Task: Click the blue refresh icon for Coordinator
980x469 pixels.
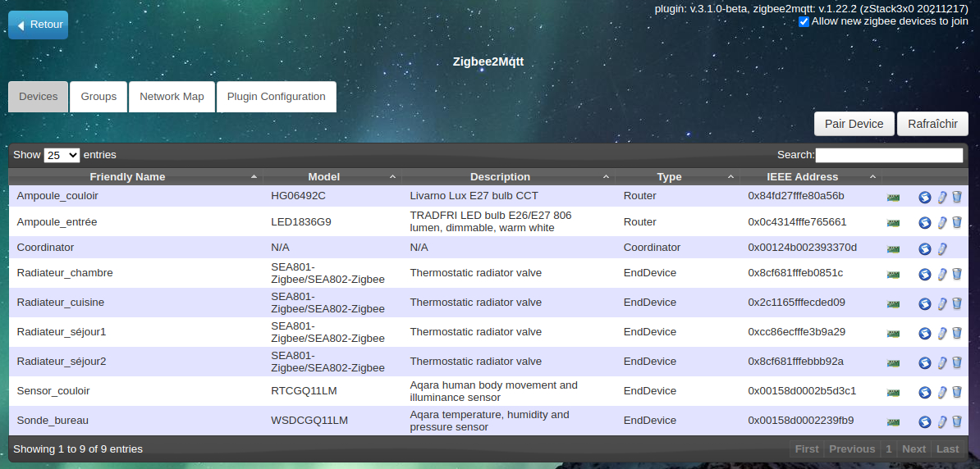Action: pyautogui.click(x=924, y=248)
